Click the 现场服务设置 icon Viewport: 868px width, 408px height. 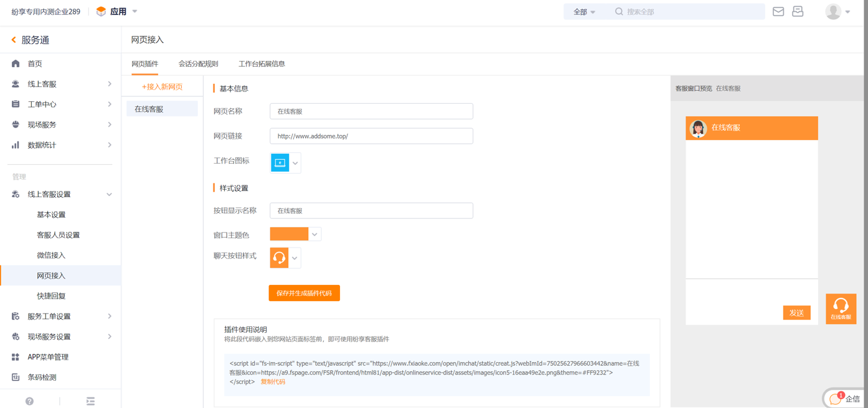[16, 336]
